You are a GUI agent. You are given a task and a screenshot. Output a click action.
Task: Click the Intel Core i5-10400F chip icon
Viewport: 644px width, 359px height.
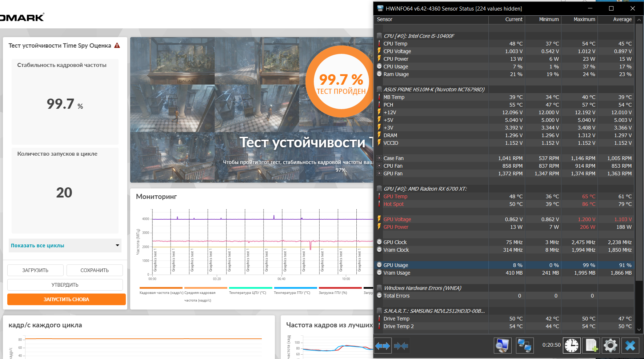(x=379, y=36)
